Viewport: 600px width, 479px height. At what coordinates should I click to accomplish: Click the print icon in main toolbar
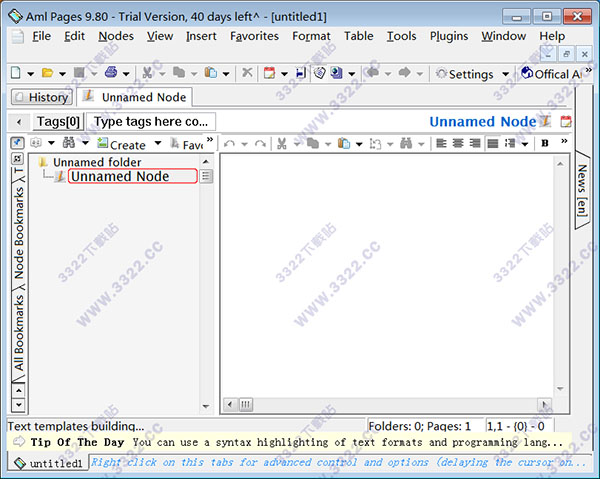111,73
